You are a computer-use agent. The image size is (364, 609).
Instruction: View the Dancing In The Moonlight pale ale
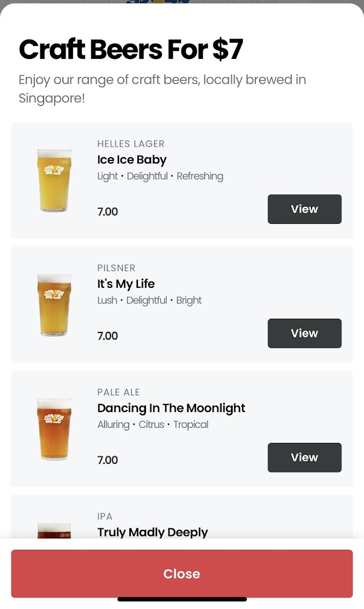[x=304, y=458]
